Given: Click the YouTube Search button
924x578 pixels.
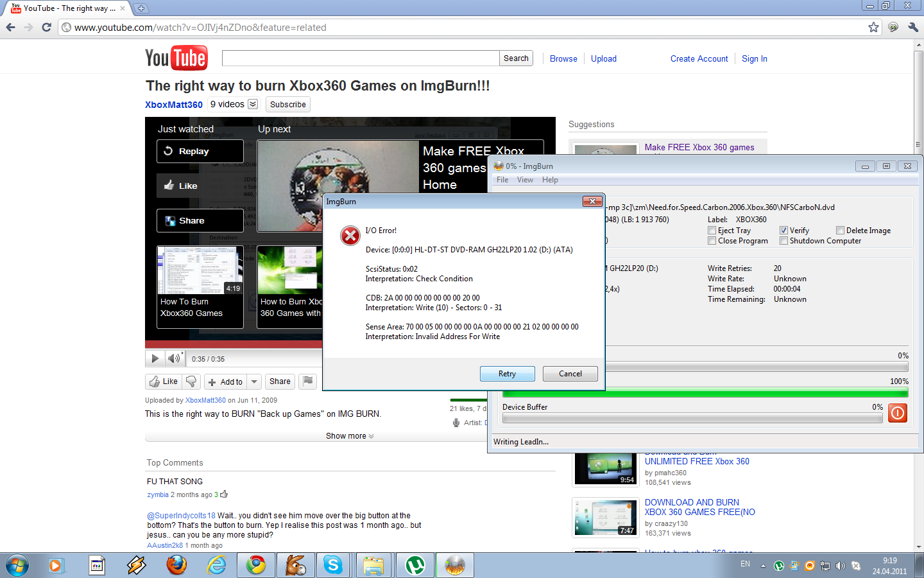Looking at the screenshot, I should [516, 58].
